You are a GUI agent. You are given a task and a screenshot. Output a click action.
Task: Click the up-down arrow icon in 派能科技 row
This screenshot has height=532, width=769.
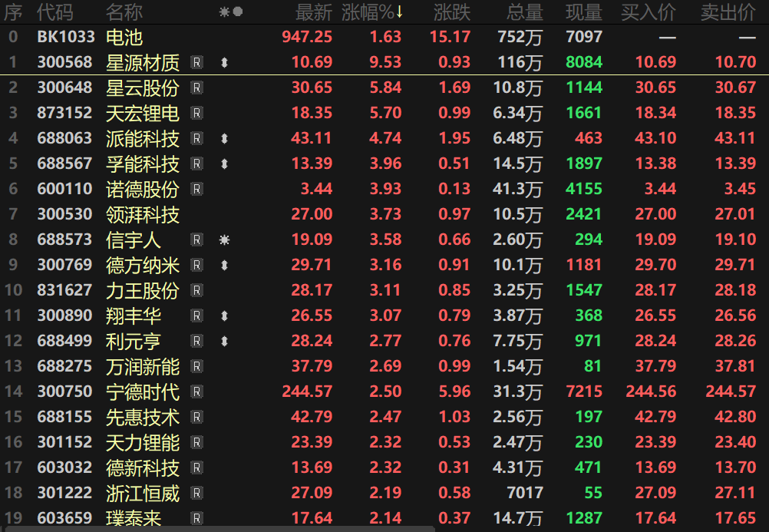[x=225, y=138]
